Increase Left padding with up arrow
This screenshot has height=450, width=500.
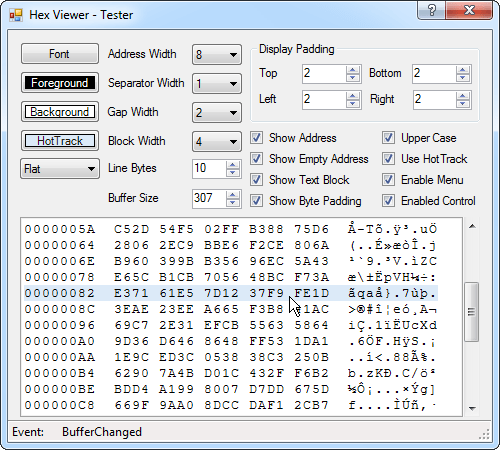(353, 95)
